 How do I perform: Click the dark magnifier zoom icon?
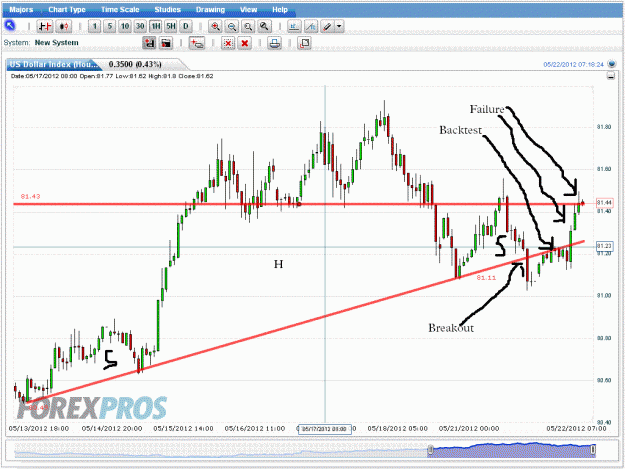264,27
